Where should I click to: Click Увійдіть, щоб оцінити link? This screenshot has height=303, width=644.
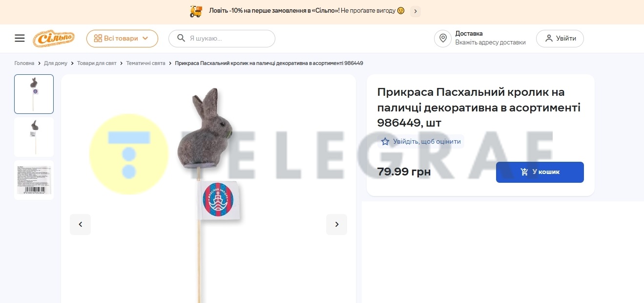[427, 142]
